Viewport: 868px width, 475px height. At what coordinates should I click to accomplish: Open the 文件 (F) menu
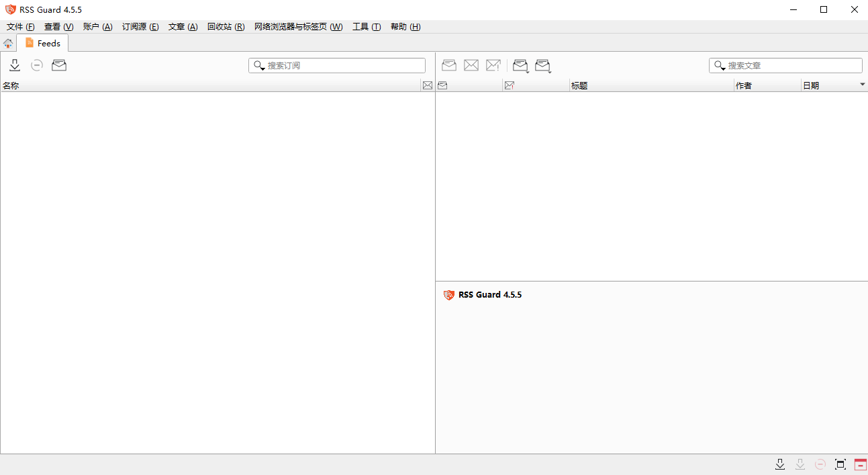pyautogui.click(x=20, y=27)
